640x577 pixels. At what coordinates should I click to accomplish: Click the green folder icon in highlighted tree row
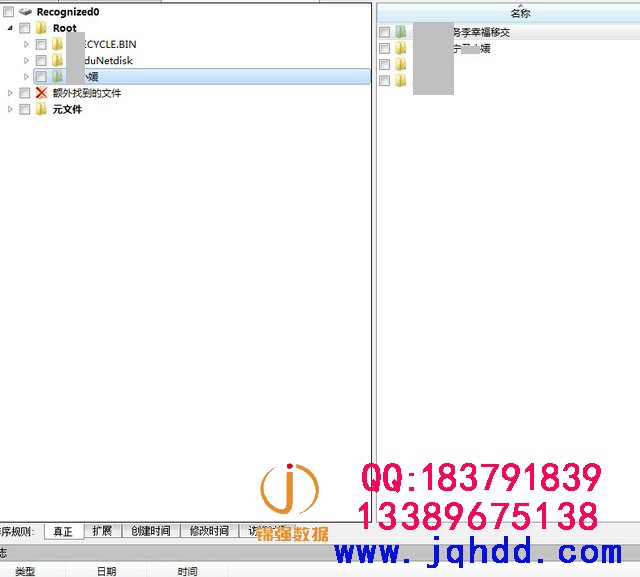click(57, 76)
